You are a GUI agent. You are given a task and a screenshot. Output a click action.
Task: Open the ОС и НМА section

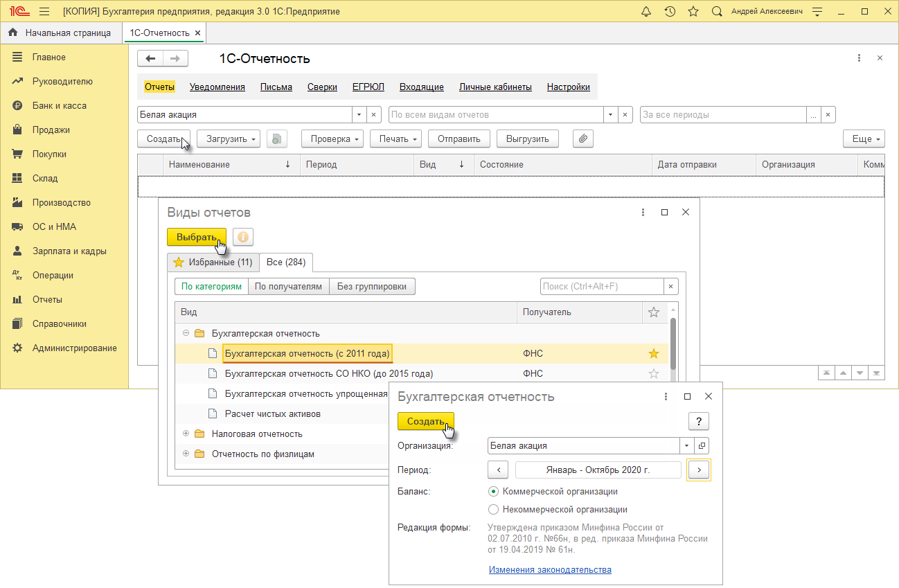tap(54, 226)
